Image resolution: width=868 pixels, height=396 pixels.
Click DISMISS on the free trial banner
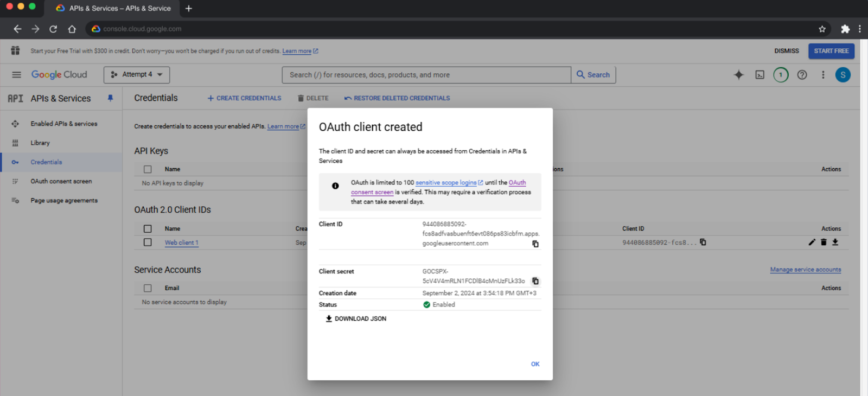point(787,51)
